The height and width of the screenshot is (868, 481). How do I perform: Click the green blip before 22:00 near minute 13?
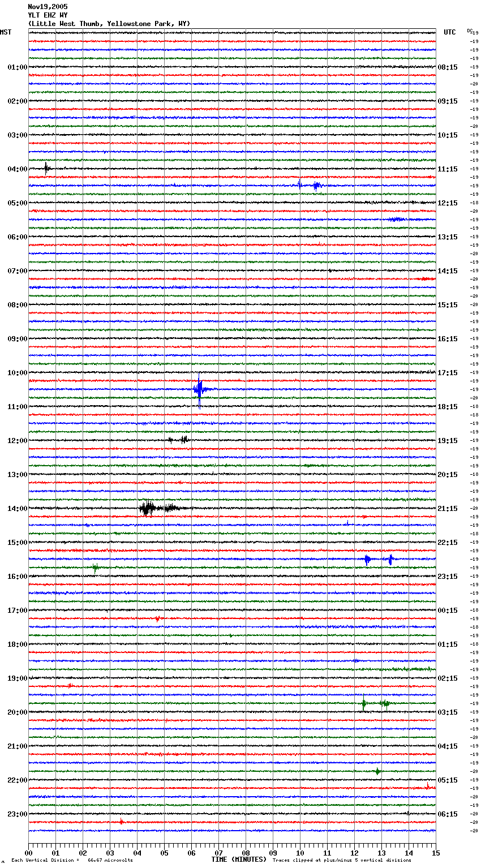pyautogui.click(x=377, y=771)
